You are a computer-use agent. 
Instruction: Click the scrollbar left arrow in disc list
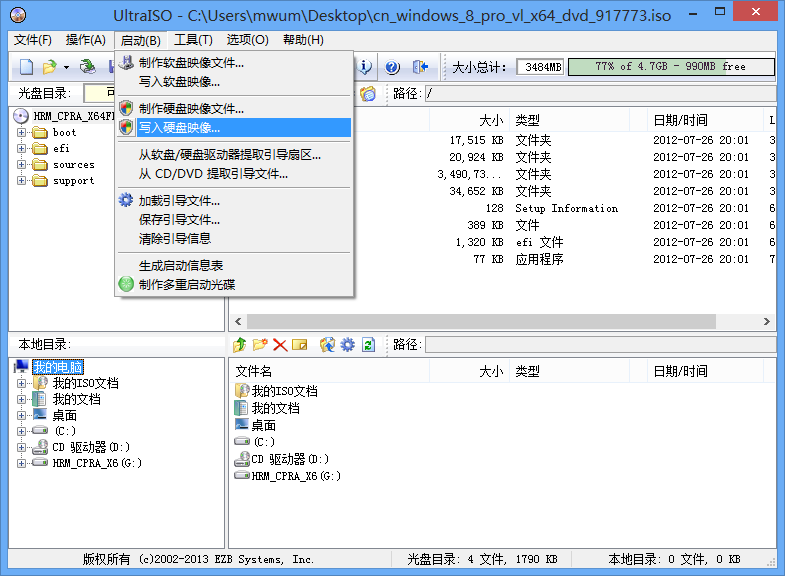coord(238,321)
